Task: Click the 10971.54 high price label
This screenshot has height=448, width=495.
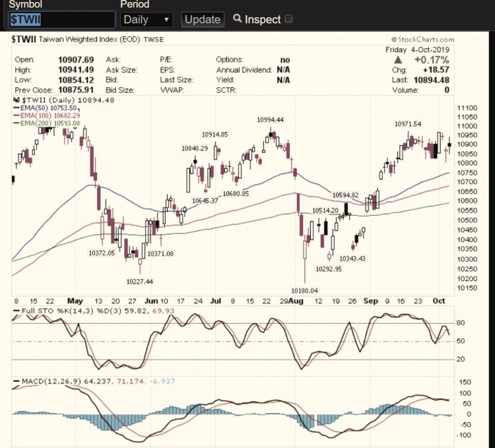Action: 408,124
